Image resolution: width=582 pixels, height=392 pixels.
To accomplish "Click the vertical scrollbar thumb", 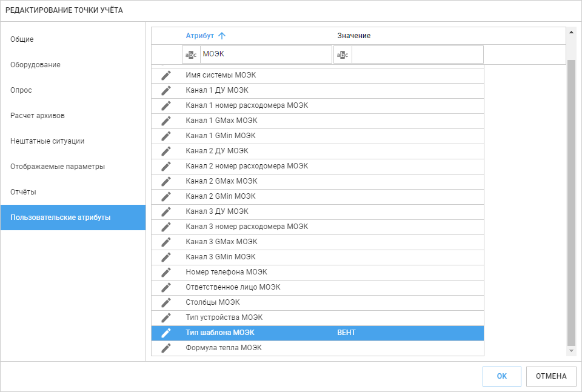I will click(x=571, y=203).
